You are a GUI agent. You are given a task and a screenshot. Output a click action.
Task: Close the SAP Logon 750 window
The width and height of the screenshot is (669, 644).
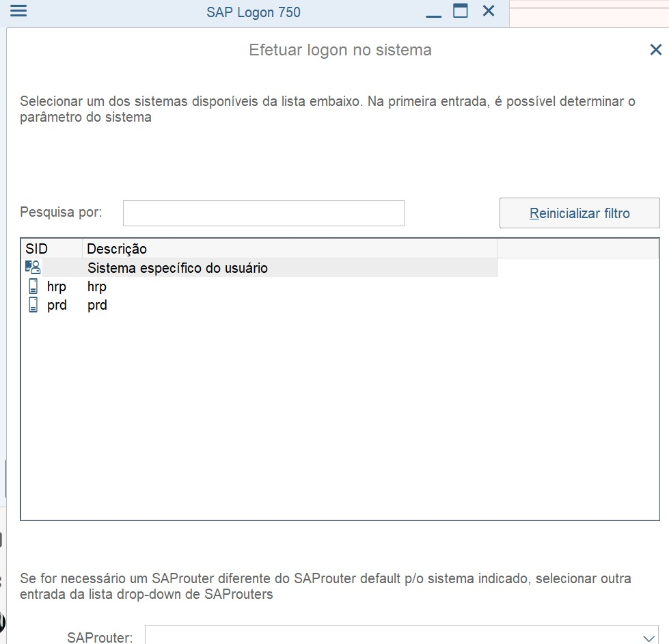(x=489, y=11)
